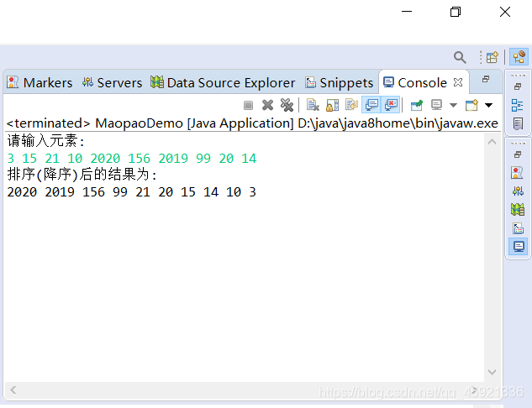Restore the lower trim stack in sidebar
The height and width of the screenshot is (408, 532).
518,154
